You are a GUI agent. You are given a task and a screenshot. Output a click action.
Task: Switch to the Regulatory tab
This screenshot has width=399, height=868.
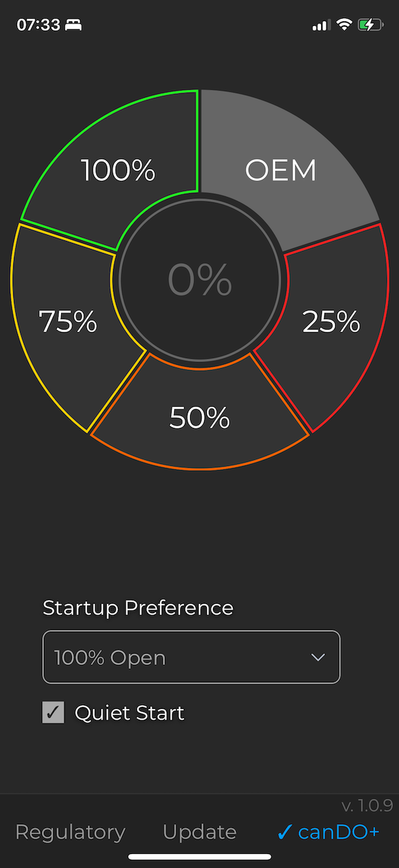(x=70, y=831)
